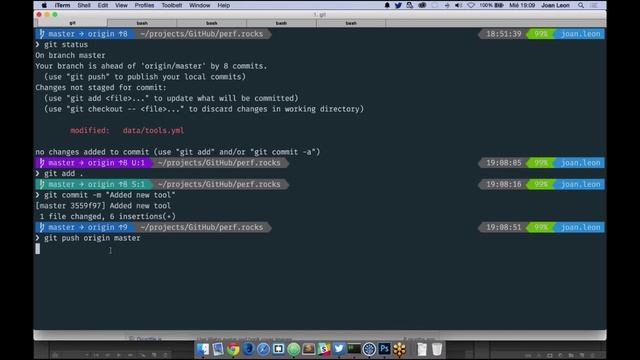Switch to the fifth bash tab
The width and height of the screenshot is (640, 360).
pos(351,23)
